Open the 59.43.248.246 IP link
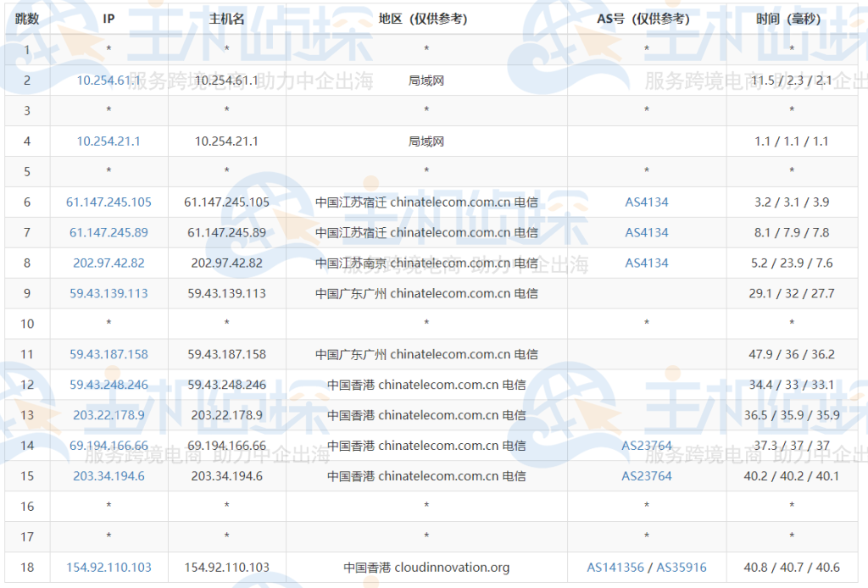This screenshot has width=868, height=588. [x=108, y=385]
